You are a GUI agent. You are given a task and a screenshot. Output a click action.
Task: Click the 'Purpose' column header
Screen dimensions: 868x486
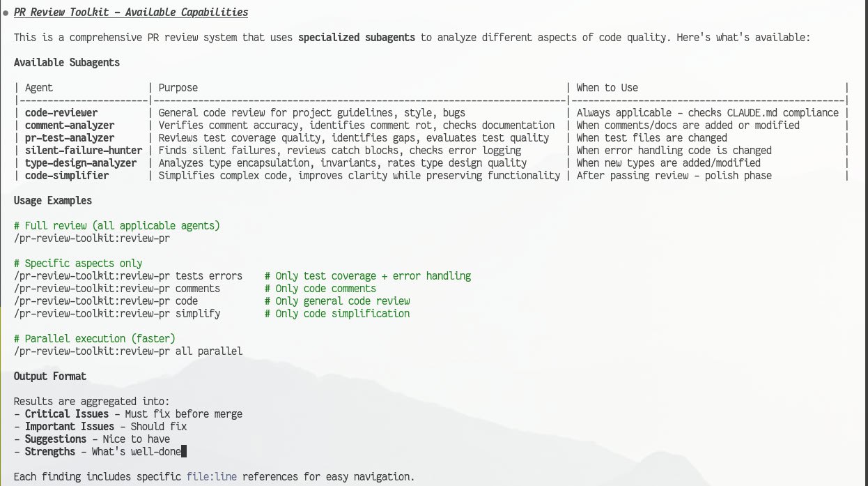[x=178, y=88]
